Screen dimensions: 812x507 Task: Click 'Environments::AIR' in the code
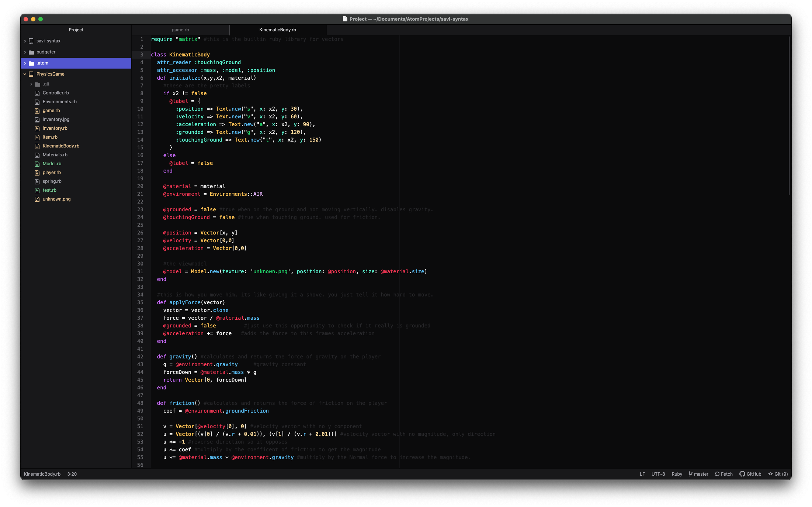coord(236,194)
